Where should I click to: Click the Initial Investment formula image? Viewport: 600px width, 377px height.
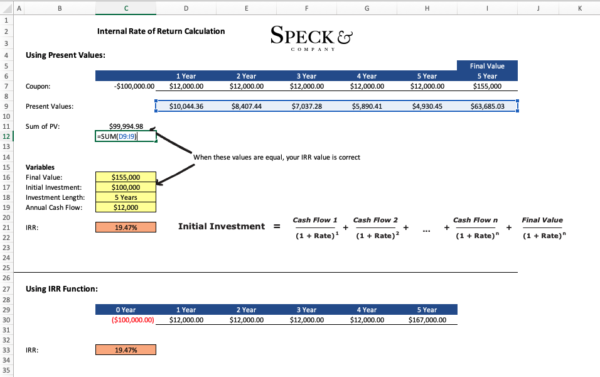pyautogui.click(x=372, y=228)
